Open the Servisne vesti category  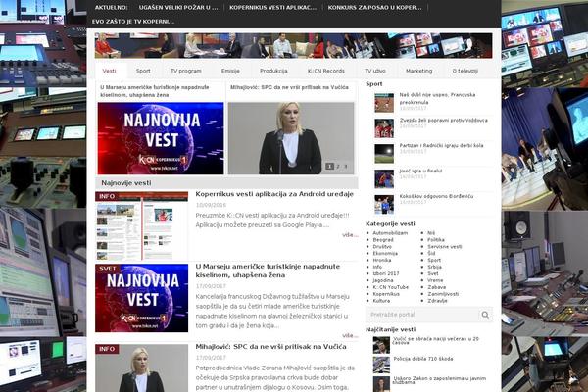(x=445, y=247)
